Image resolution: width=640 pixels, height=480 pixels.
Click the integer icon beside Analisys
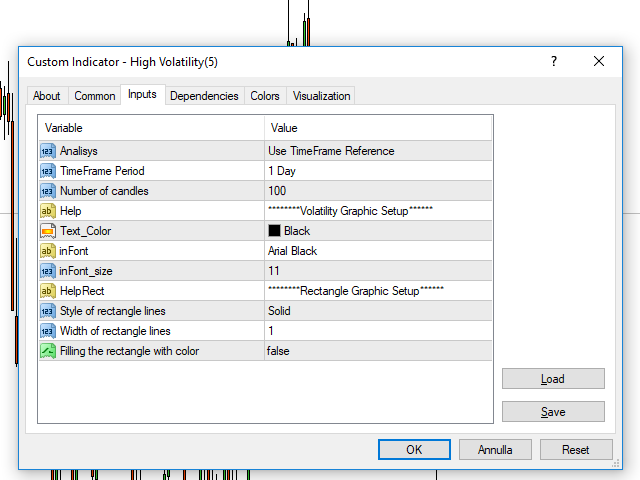pyautogui.click(x=47, y=151)
